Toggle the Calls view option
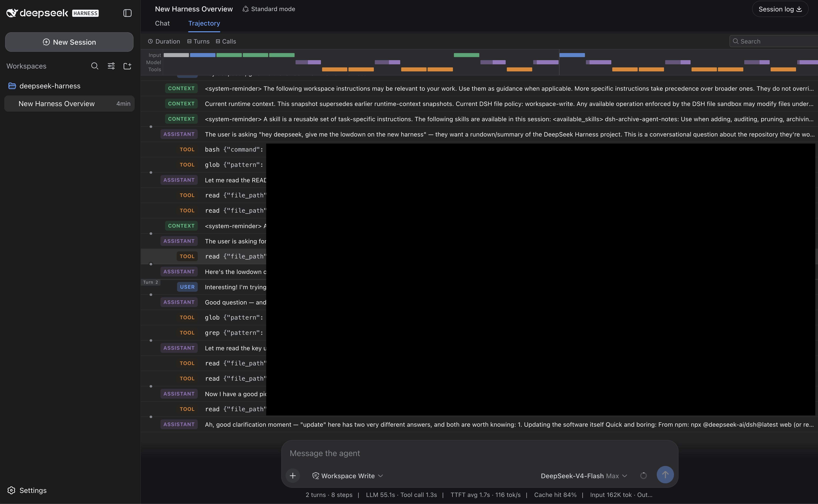The height and width of the screenshot is (504, 818). (226, 41)
